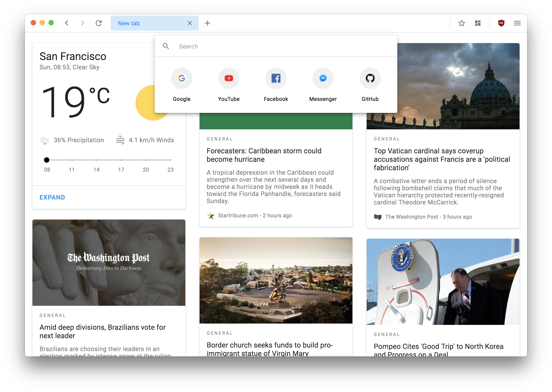Screen dimensions: 552x392
Task: Go back with the left arrow
Action: pyautogui.click(x=67, y=23)
